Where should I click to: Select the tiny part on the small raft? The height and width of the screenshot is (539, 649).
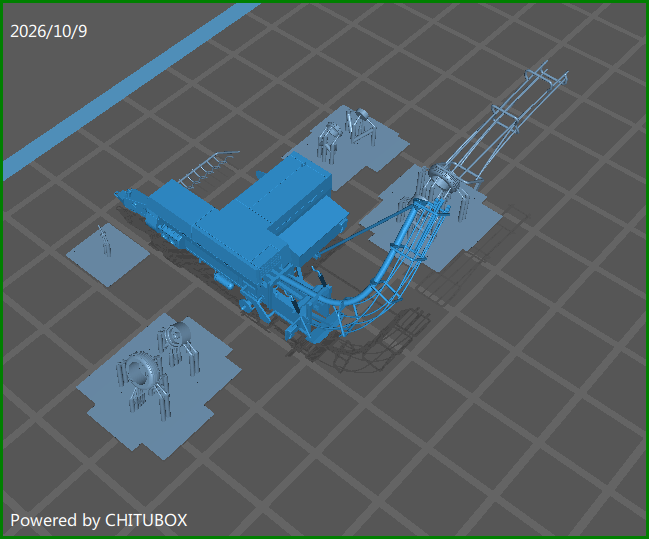point(105,241)
